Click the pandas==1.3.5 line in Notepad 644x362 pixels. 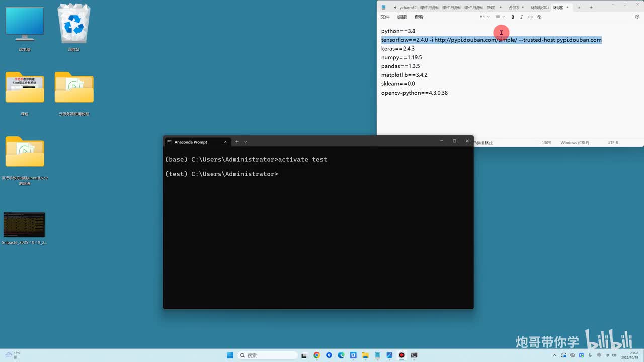(x=400, y=66)
